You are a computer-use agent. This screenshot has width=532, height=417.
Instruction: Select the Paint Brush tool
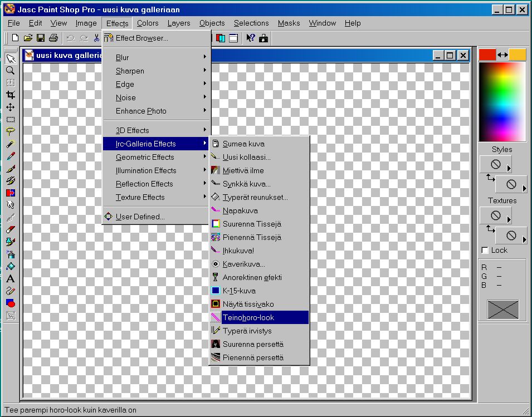(x=11, y=169)
